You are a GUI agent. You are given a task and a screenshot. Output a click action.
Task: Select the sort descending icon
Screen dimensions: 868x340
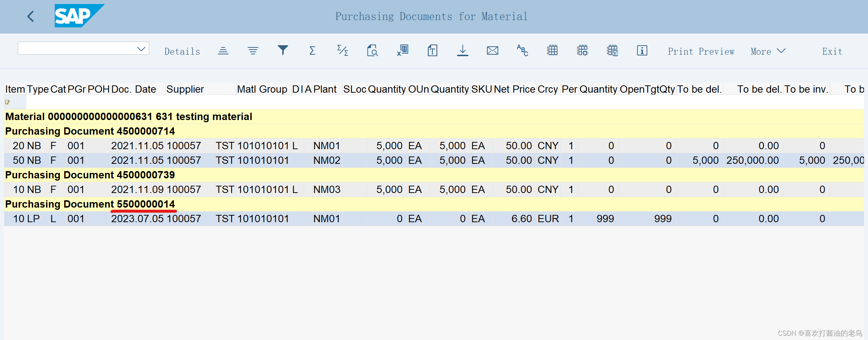click(x=253, y=51)
